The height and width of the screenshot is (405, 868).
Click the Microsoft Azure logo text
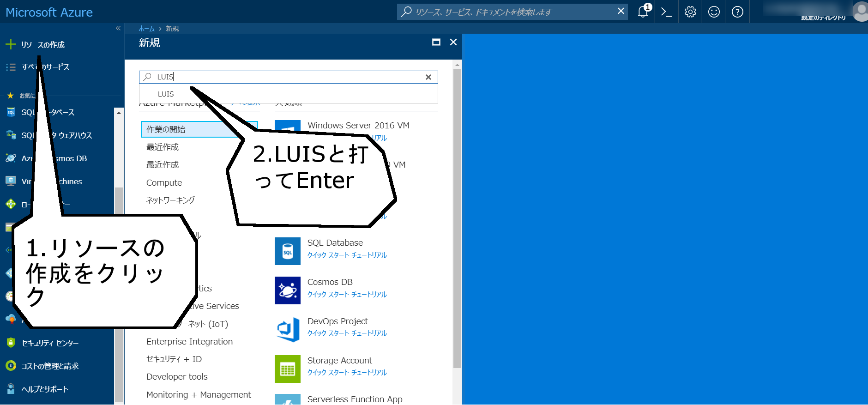tap(49, 12)
